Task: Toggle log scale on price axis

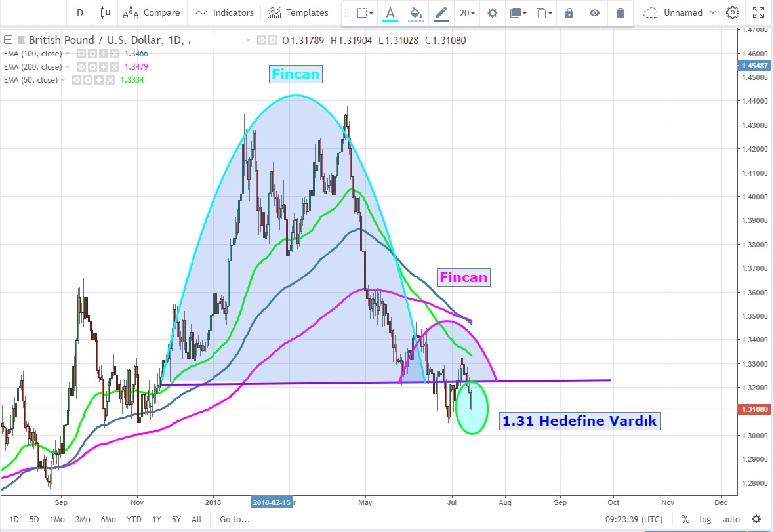Action: [705, 519]
